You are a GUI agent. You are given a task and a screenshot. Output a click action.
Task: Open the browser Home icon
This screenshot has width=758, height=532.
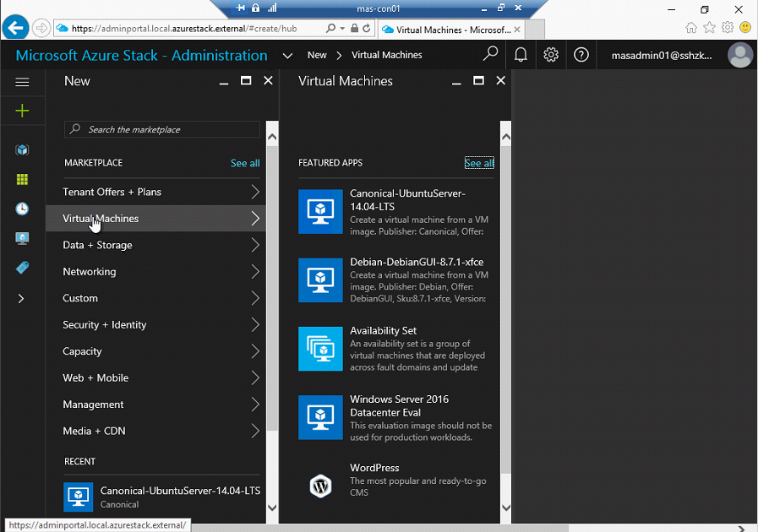click(691, 28)
